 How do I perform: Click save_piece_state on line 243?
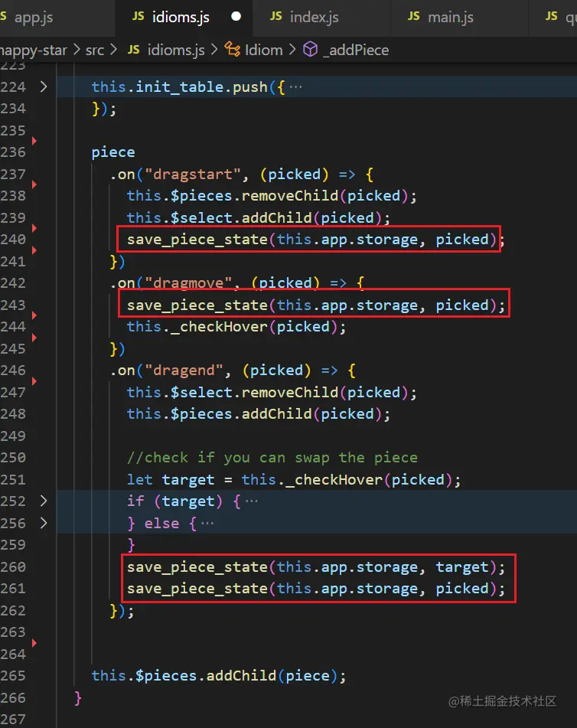point(197,305)
